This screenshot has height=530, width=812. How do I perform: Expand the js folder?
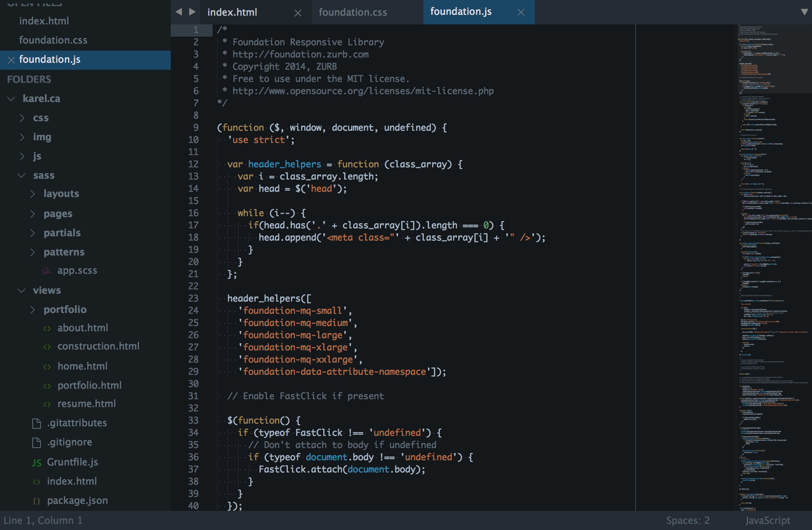22,156
